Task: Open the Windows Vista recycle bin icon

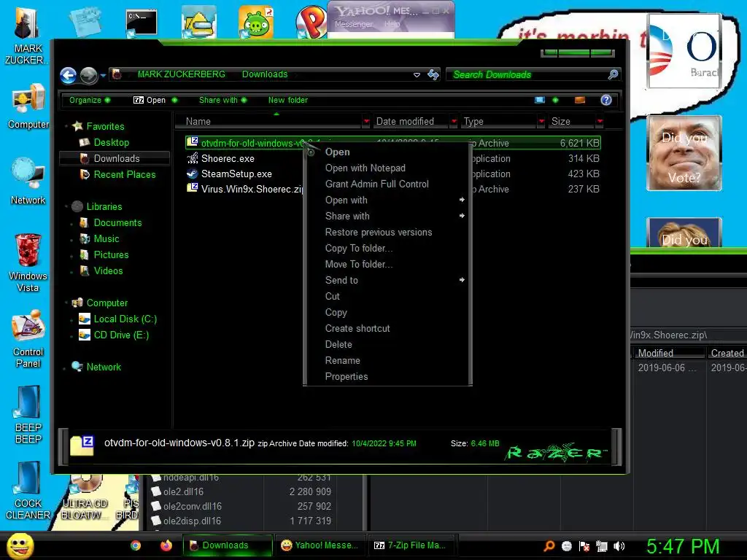Action: pyautogui.click(x=28, y=262)
